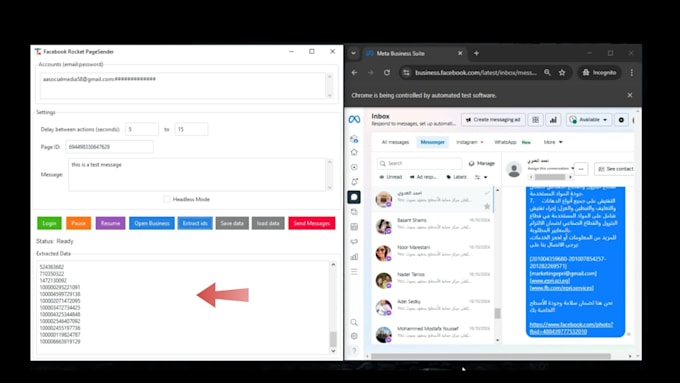The image size is (680, 383).
Task: Click the search magnifier in Business Suite sidebar
Action: (354, 322)
